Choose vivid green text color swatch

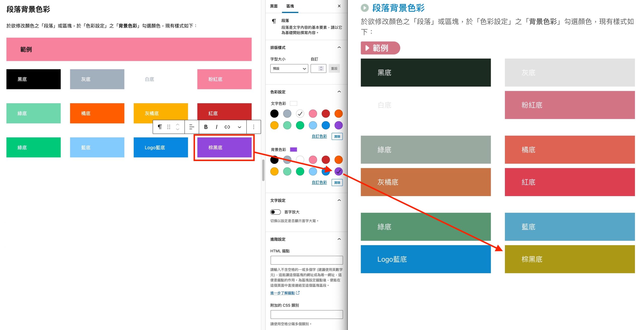pyautogui.click(x=300, y=125)
